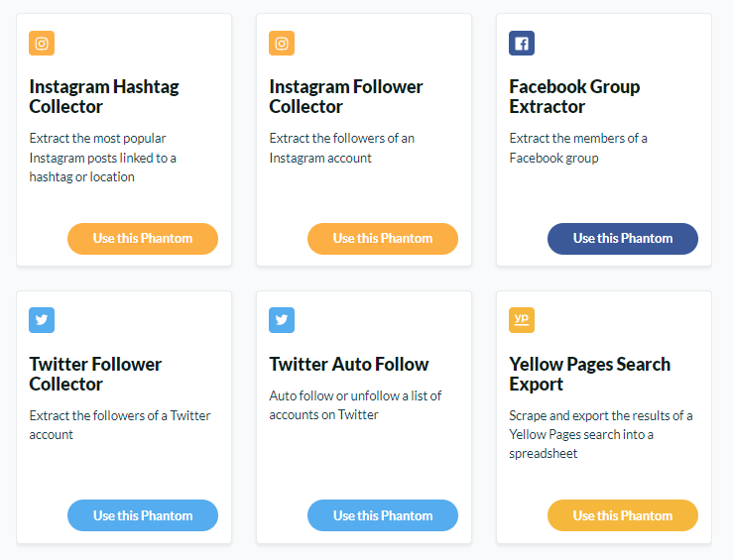The image size is (733, 560).
Task: Open the Instagram Follower Collector title
Action: (x=346, y=97)
